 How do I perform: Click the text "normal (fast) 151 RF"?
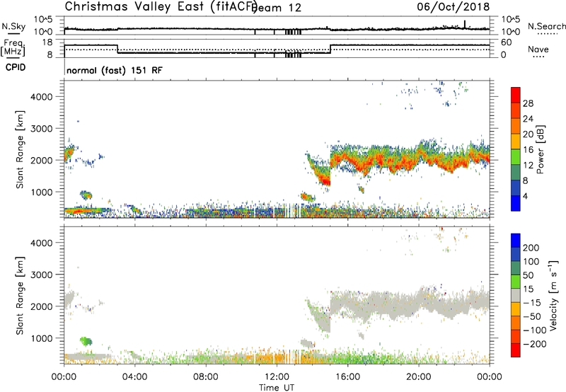tap(115, 70)
